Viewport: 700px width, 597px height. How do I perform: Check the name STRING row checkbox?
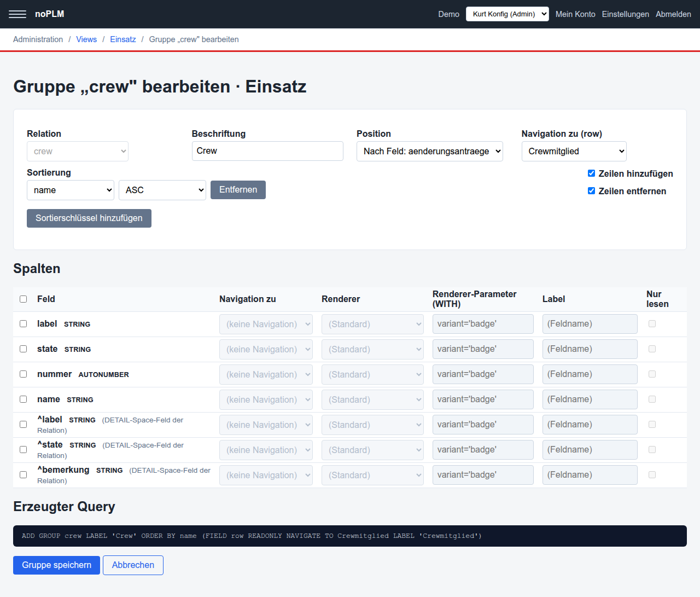pos(24,399)
